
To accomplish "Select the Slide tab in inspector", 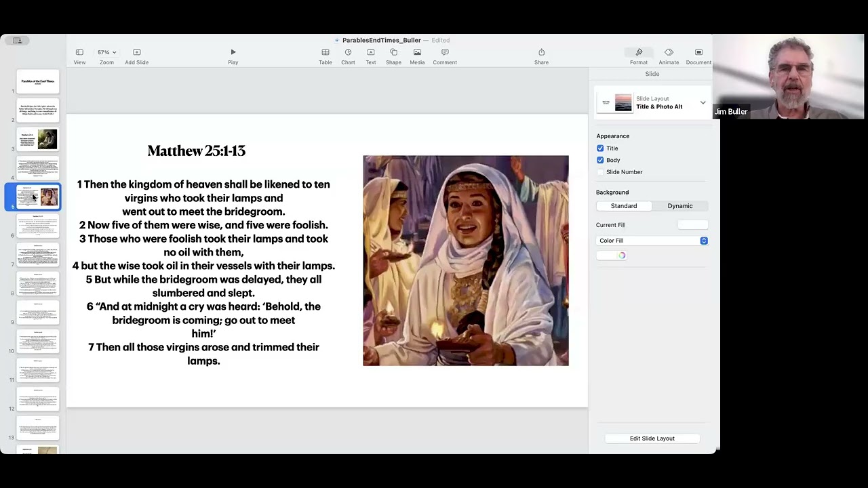I will pos(652,74).
